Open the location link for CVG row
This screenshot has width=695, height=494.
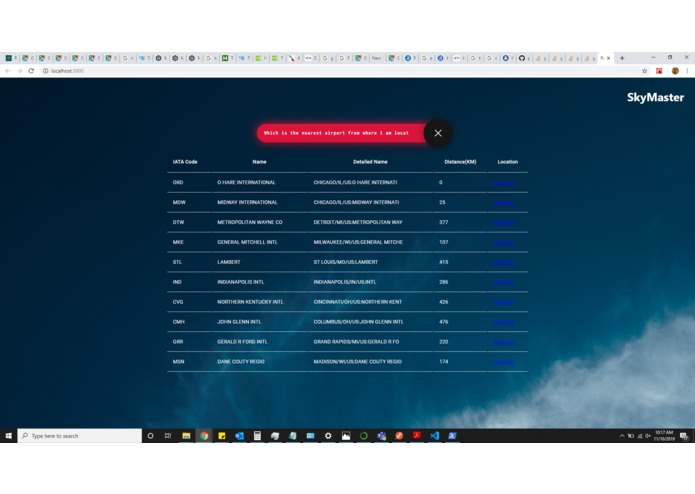[x=504, y=302]
